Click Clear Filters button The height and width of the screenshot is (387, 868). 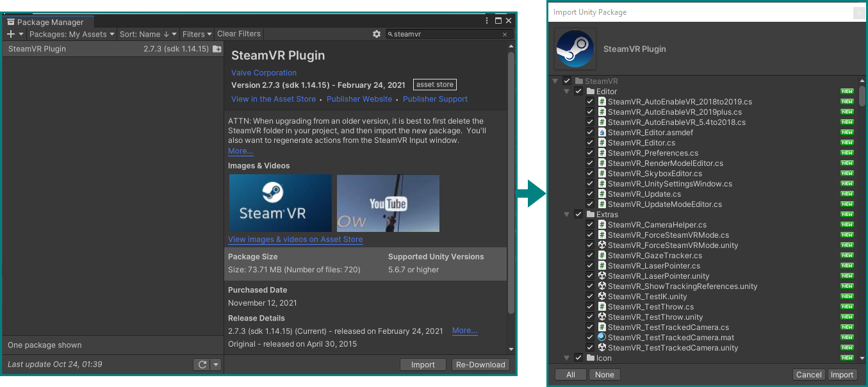coord(239,34)
